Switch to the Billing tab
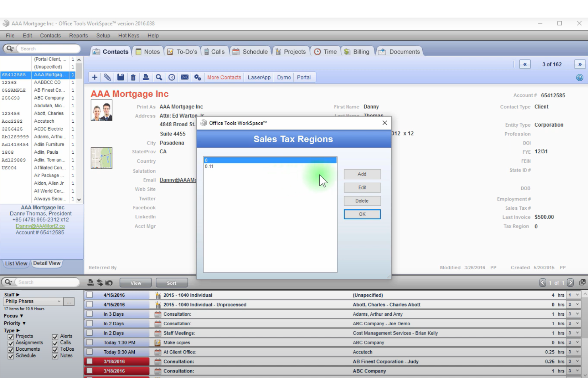This screenshot has width=588, height=392. coord(357,52)
